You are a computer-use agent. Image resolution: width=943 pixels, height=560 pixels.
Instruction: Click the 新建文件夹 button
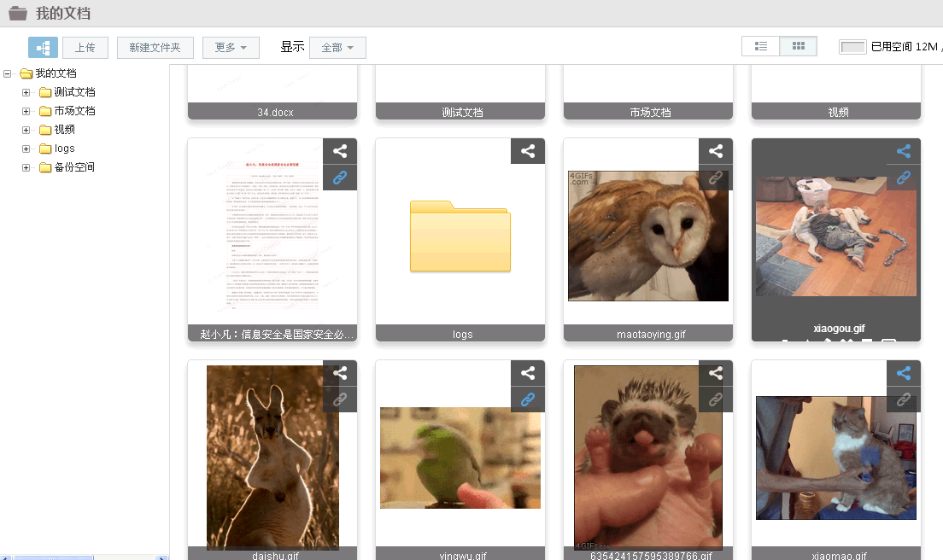[155, 48]
